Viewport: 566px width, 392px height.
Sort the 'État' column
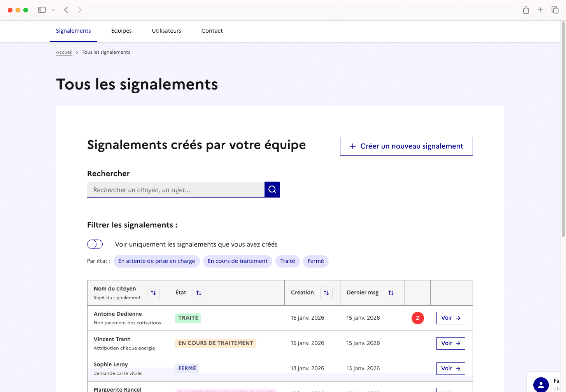pyautogui.click(x=198, y=292)
